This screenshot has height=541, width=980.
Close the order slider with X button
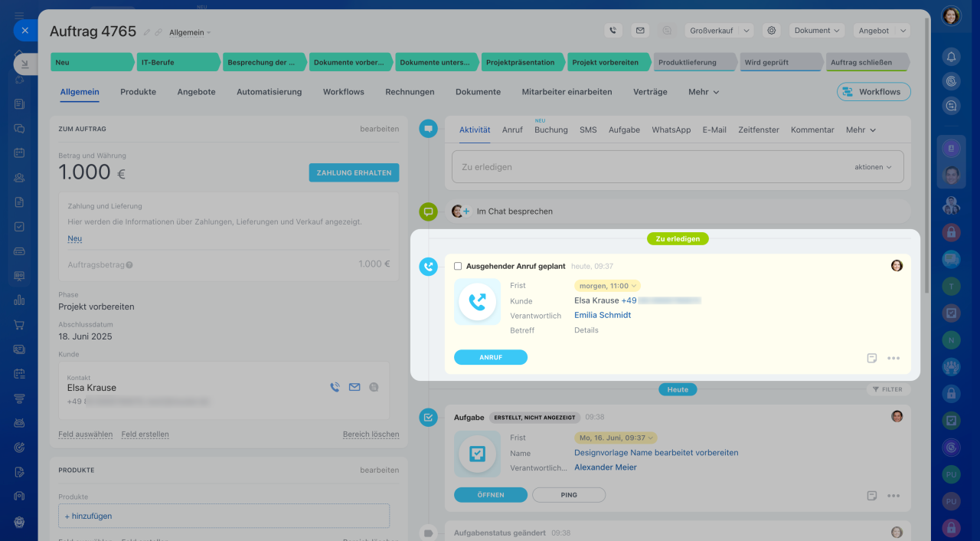pyautogui.click(x=24, y=31)
